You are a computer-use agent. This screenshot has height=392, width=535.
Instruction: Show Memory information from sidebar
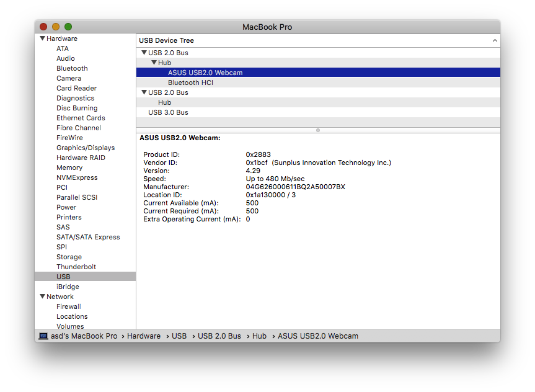69,167
